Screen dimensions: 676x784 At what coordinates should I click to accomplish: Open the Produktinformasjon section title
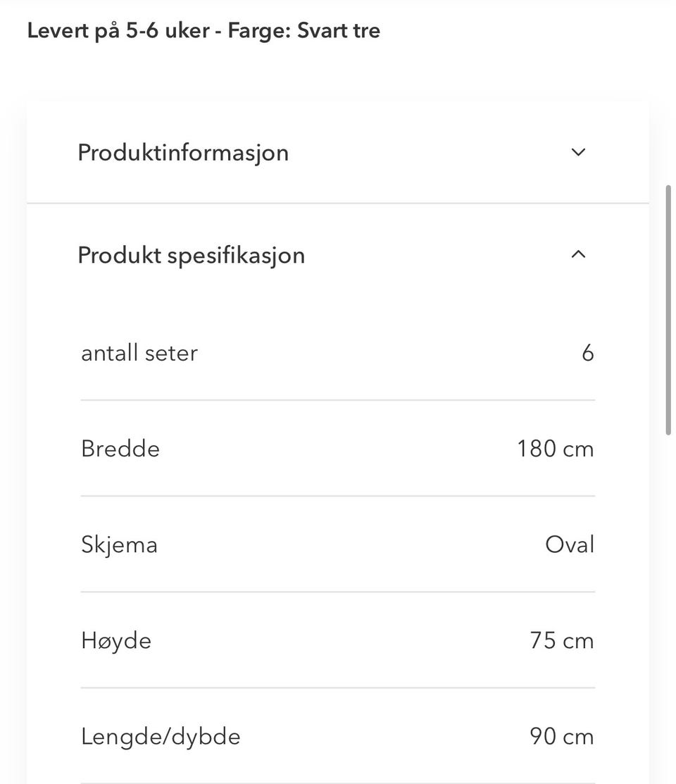pyautogui.click(x=183, y=152)
